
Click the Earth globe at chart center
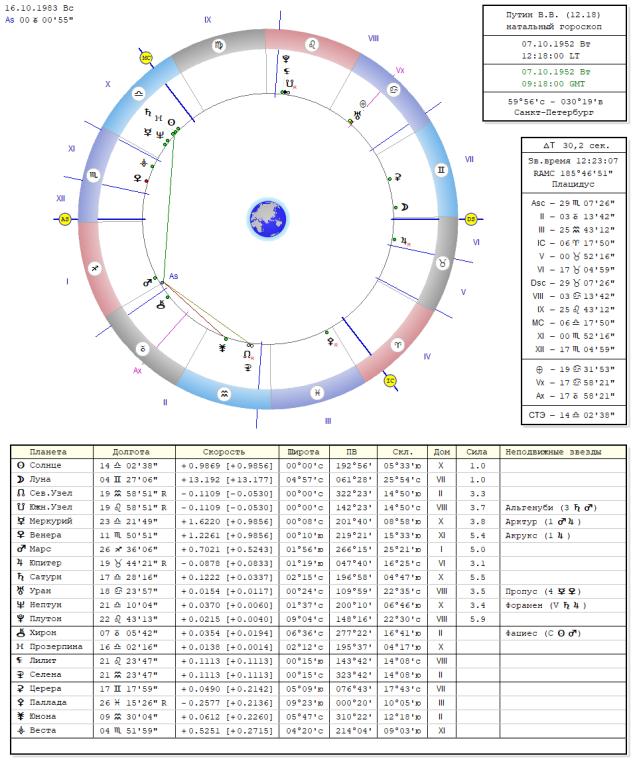(x=266, y=217)
